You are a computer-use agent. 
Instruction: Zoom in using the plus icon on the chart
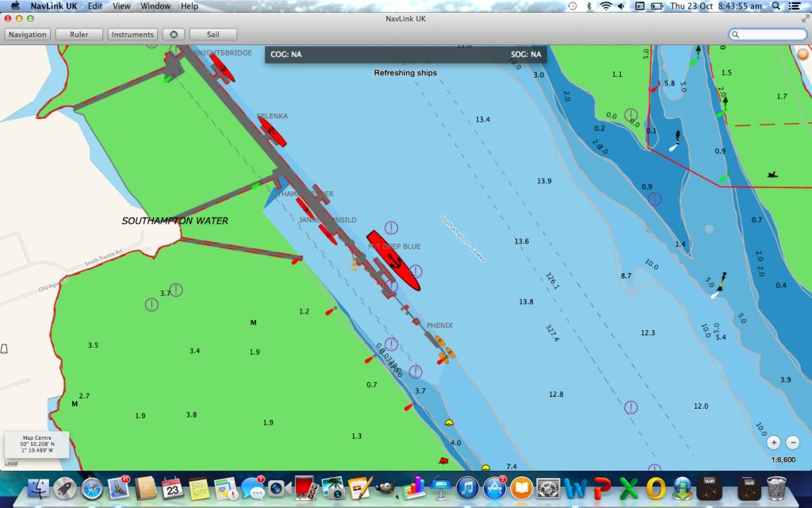775,442
